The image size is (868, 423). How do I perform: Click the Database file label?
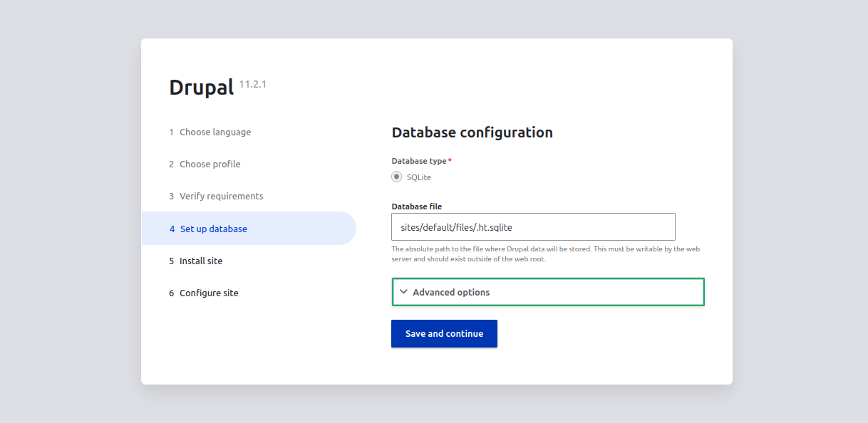coord(417,207)
